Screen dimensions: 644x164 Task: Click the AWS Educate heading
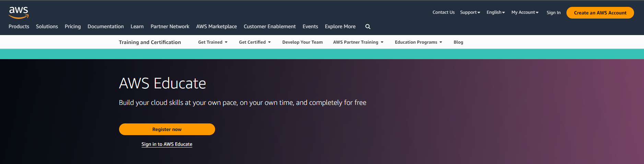162,84
